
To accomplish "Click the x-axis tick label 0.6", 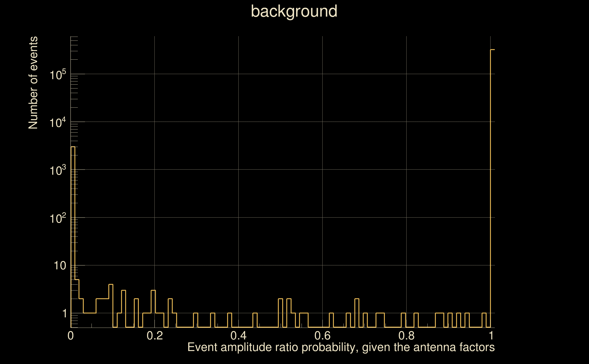I will (322, 336).
